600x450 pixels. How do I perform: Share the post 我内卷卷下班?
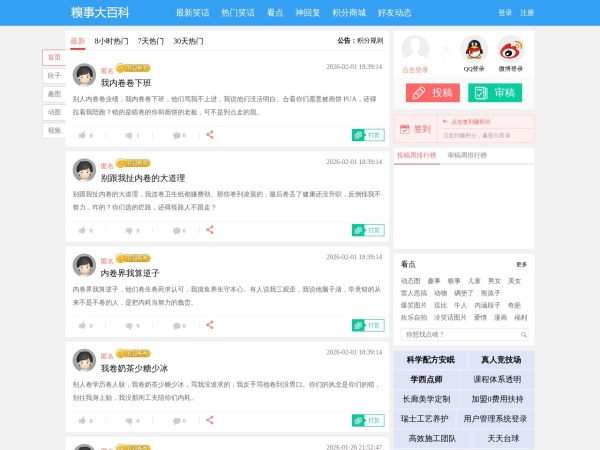pos(210,134)
